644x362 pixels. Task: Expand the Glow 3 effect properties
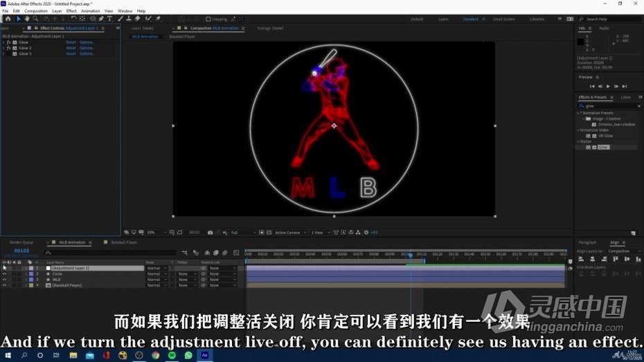coord(3,54)
